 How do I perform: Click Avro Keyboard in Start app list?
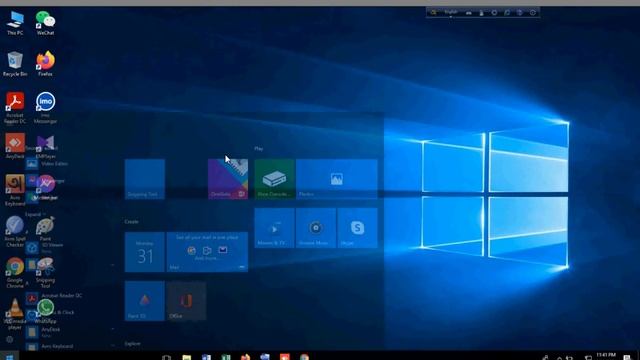click(x=57, y=346)
